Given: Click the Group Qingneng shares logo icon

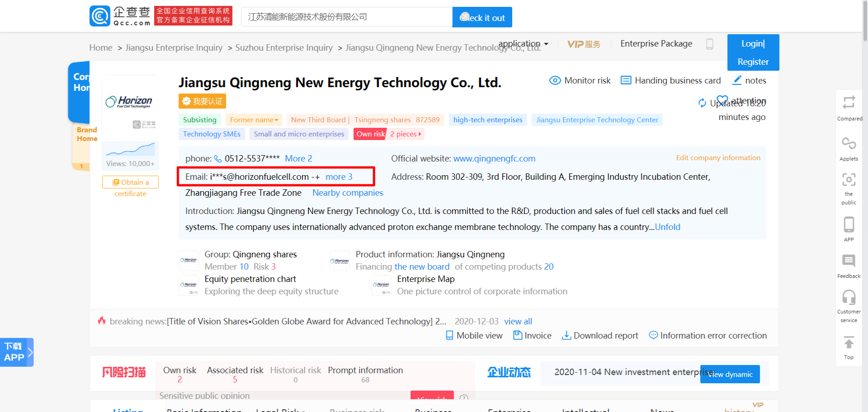Looking at the screenshot, I should pos(188,261).
